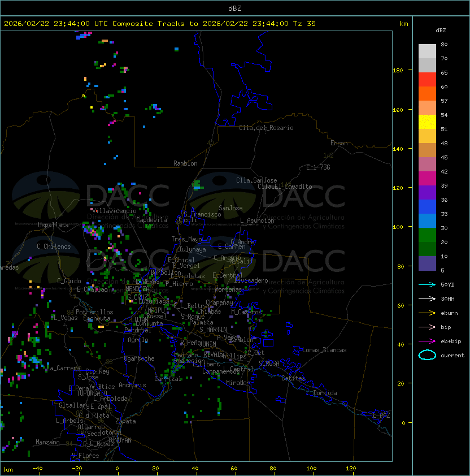This screenshot has height=476, width=470.
Task: Click the 'Uspallata' map label
Action: tap(53, 225)
